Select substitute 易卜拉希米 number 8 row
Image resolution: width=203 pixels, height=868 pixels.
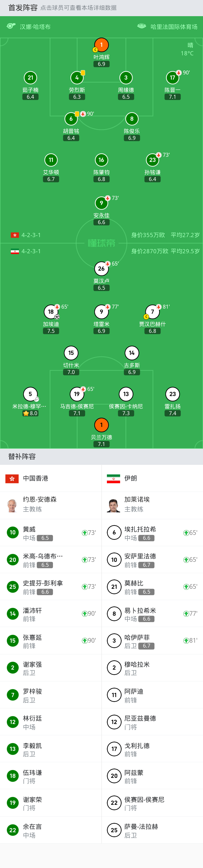(x=152, y=614)
